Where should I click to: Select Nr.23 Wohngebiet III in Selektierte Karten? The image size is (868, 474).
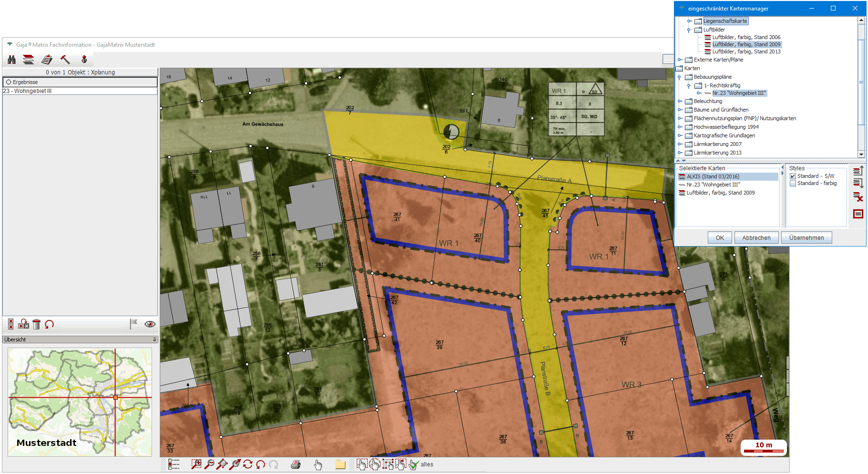pos(713,185)
